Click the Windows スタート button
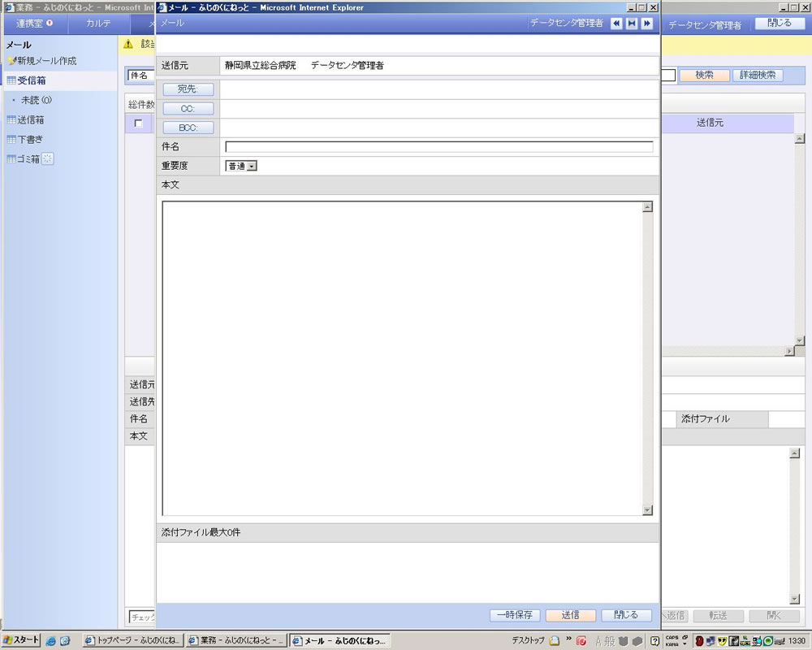Screen dimensions: 812x650 (21, 641)
